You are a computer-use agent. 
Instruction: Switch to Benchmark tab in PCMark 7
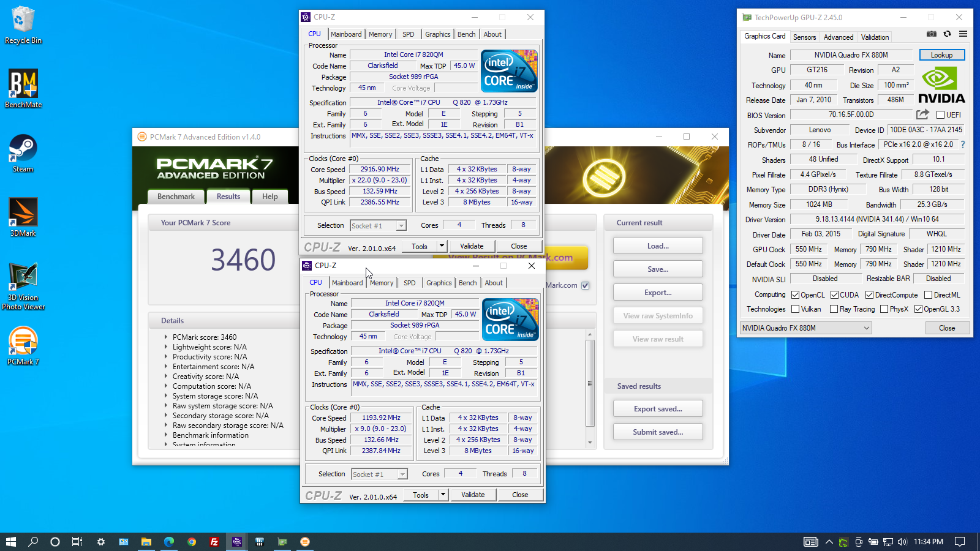pos(176,197)
